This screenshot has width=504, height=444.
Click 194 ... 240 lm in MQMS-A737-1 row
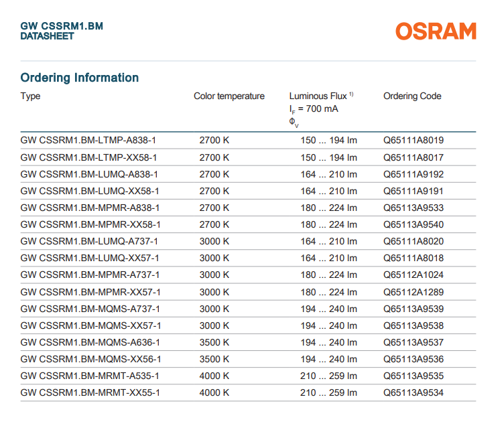[328, 309]
